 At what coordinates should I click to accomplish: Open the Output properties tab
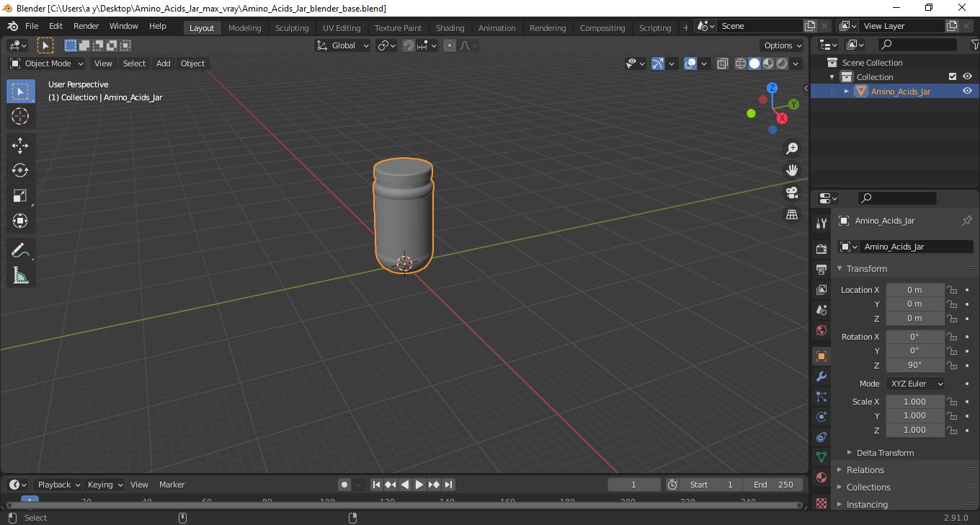click(x=821, y=270)
